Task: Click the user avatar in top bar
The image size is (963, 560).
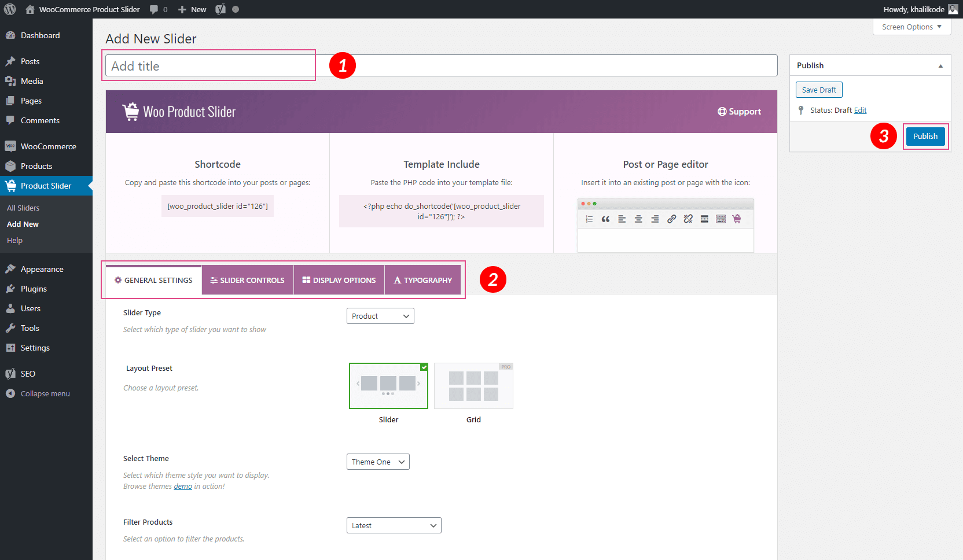Action: 953,9
